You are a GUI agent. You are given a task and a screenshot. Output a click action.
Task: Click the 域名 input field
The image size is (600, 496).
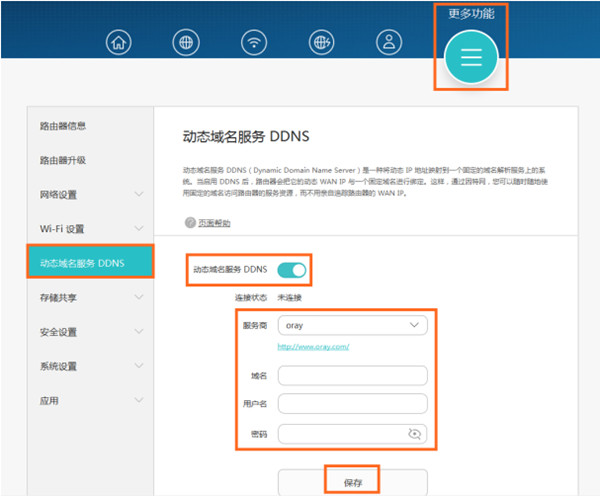coord(352,375)
